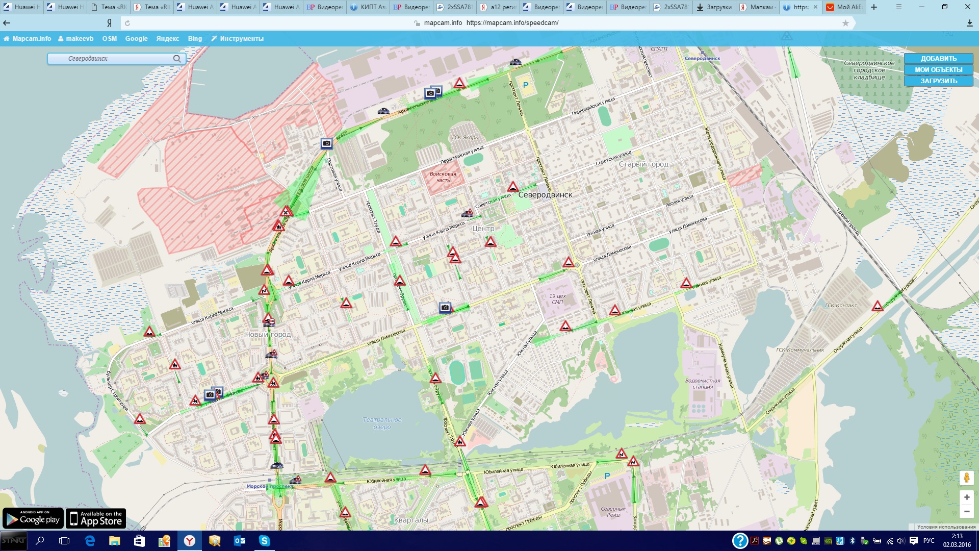Zoom in with the map plus button
The height and width of the screenshot is (551, 980).
tap(966, 497)
